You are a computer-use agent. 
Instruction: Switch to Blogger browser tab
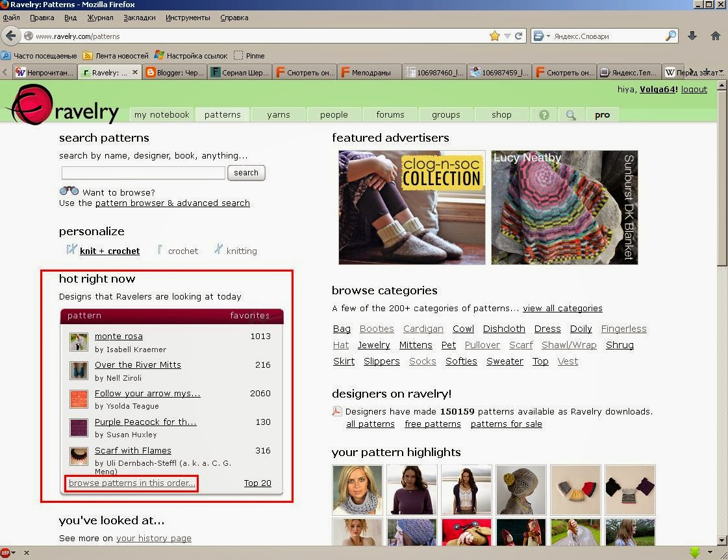[175, 73]
